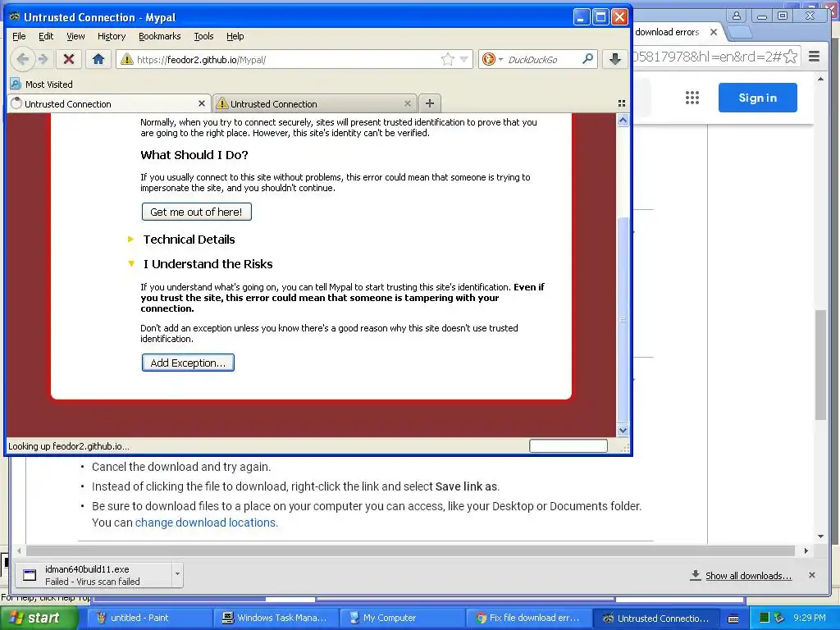Open the Bookmarks menu
Image resolution: width=840 pixels, height=630 pixels.
click(160, 36)
